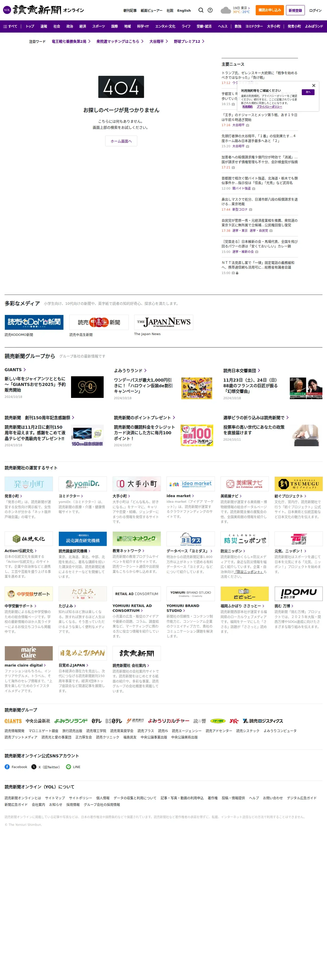Open the 美術展ナビ site logo
The width and height of the screenshot is (327, 980).
(x=245, y=484)
